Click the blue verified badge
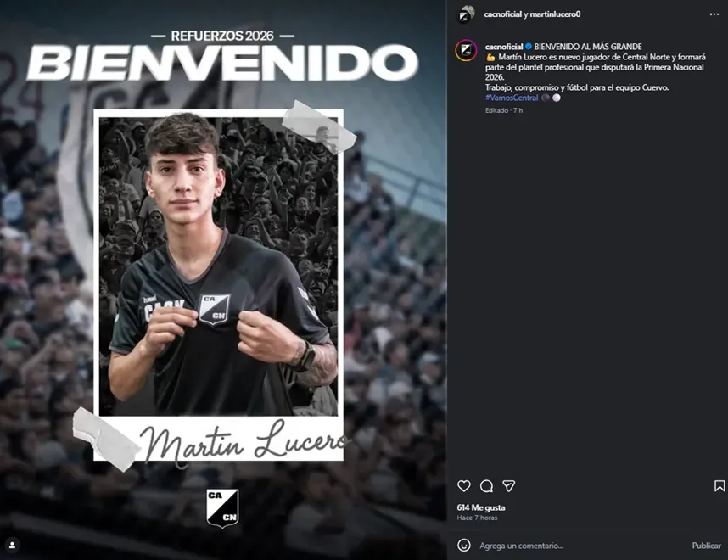728x560 pixels. pos(529,47)
